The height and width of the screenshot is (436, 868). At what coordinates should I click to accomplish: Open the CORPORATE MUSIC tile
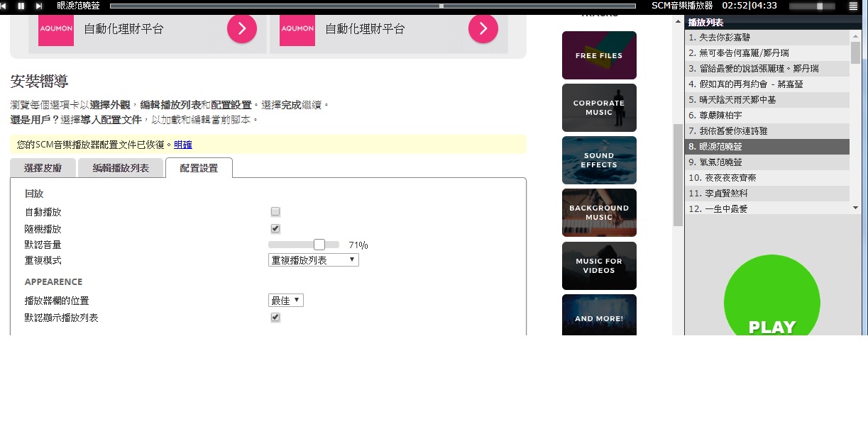[599, 108]
